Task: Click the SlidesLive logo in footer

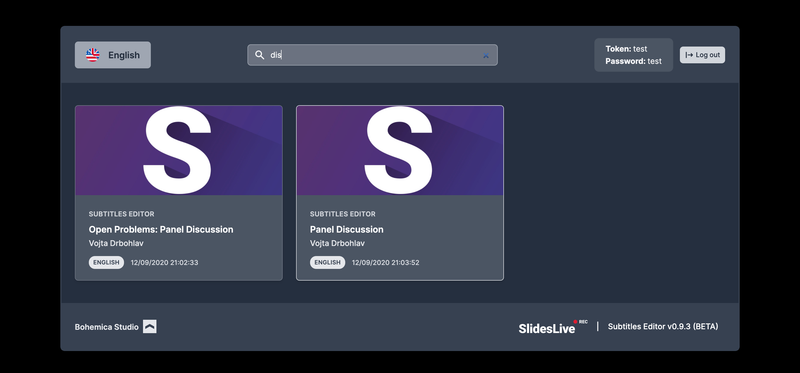Action: click(x=553, y=327)
